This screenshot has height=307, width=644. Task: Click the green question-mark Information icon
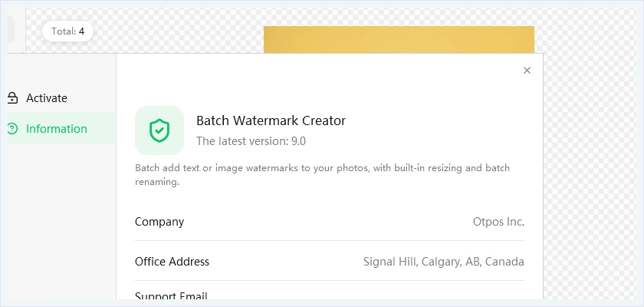tap(13, 129)
